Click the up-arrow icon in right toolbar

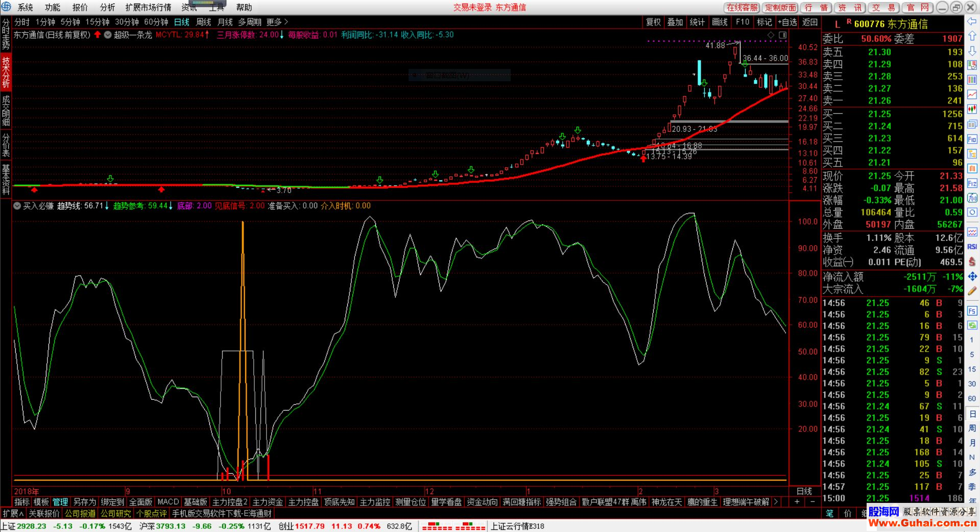pyautogui.click(x=972, y=36)
